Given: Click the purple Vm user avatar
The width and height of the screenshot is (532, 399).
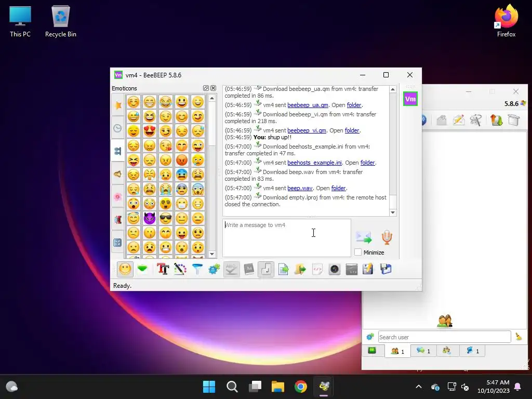Looking at the screenshot, I should tap(410, 99).
